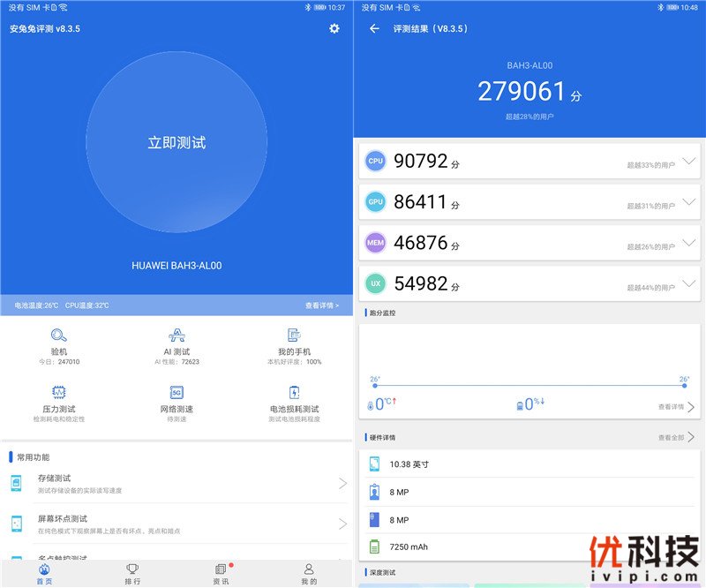Screen dimensions: 706x588
Task: Tap the AI 测试 icon
Action: point(176,335)
